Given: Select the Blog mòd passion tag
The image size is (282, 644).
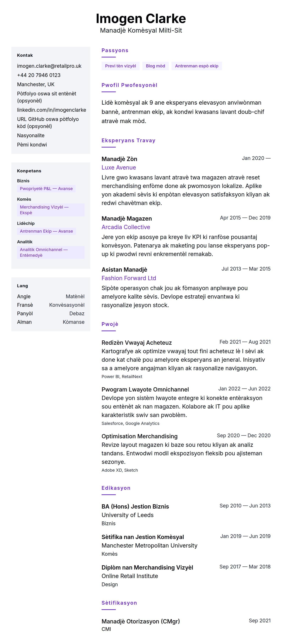Looking at the screenshot, I should click(x=155, y=66).
